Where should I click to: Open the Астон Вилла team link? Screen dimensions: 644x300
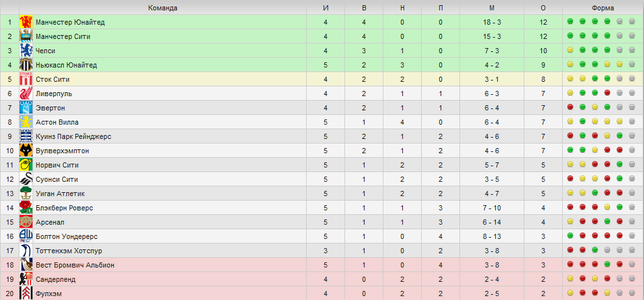click(57, 122)
